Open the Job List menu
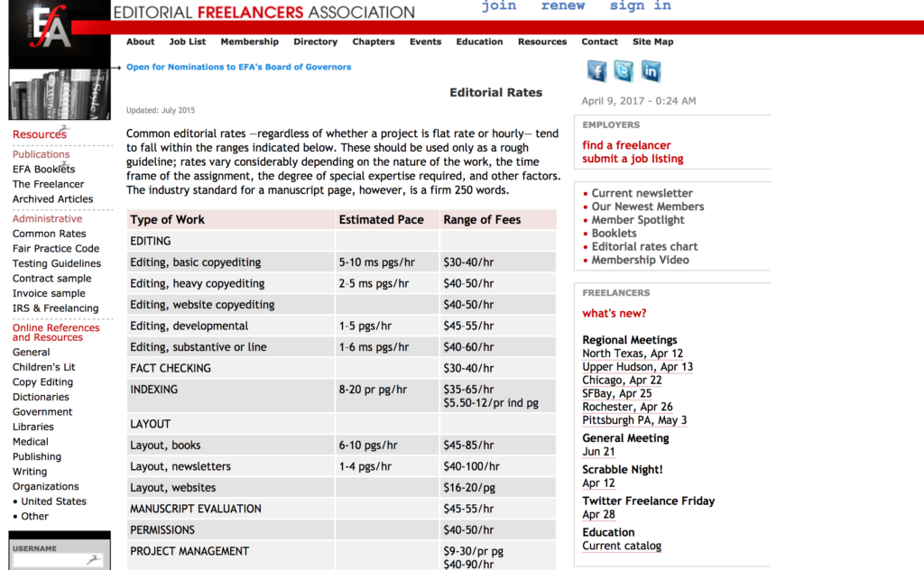The height and width of the screenshot is (570, 924). click(x=188, y=41)
